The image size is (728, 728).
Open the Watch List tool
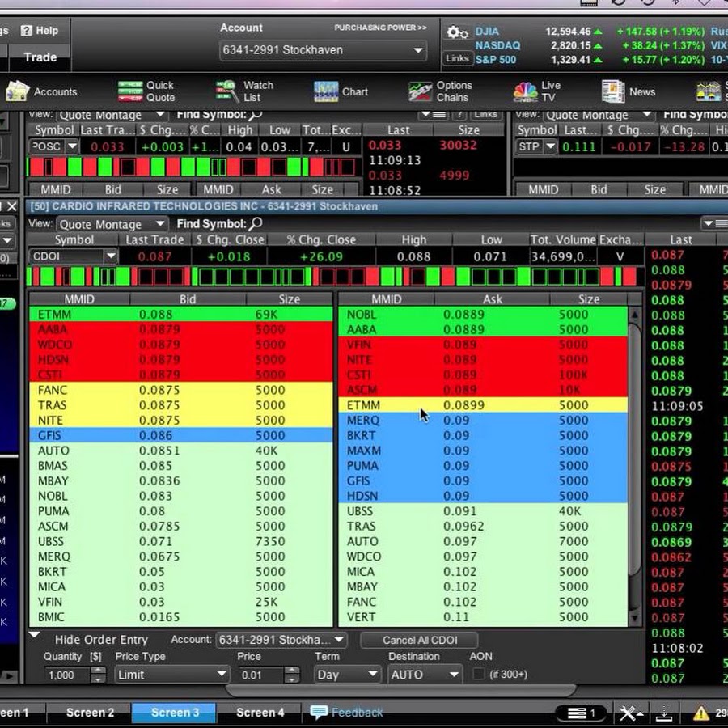tap(245, 91)
